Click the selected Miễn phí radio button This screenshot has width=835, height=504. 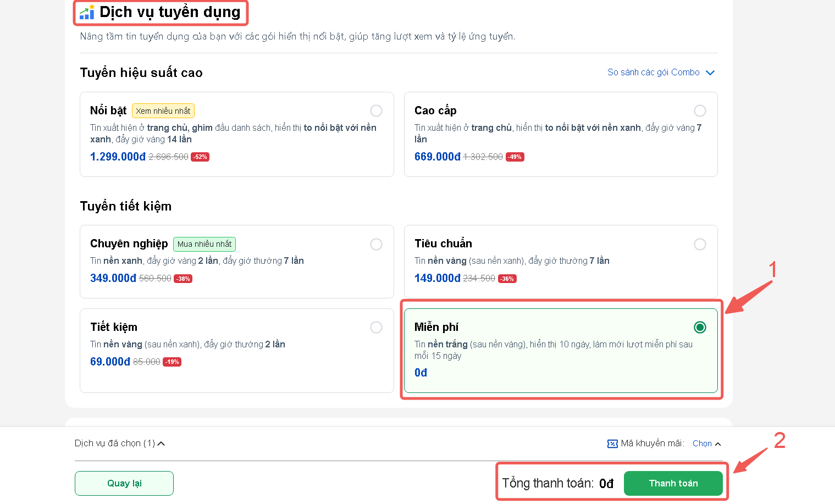[x=700, y=328]
